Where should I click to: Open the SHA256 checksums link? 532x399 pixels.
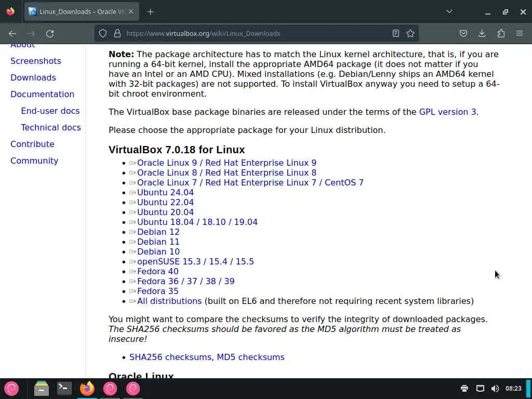click(x=170, y=357)
